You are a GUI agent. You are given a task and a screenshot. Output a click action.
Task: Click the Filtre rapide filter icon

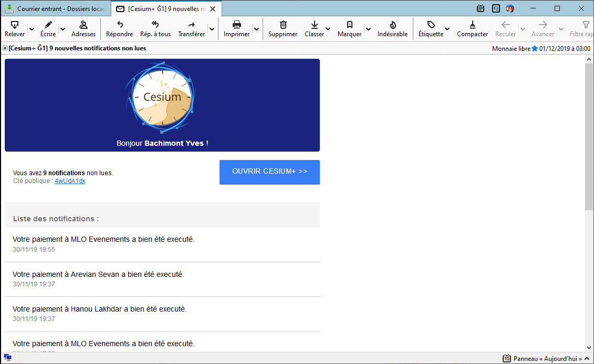coord(586,25)
